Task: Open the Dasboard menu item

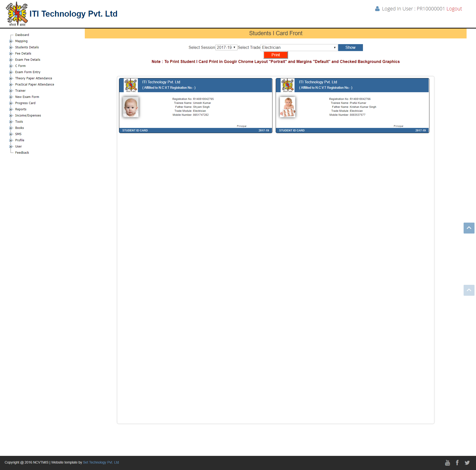Action: (x=22, y=35)
